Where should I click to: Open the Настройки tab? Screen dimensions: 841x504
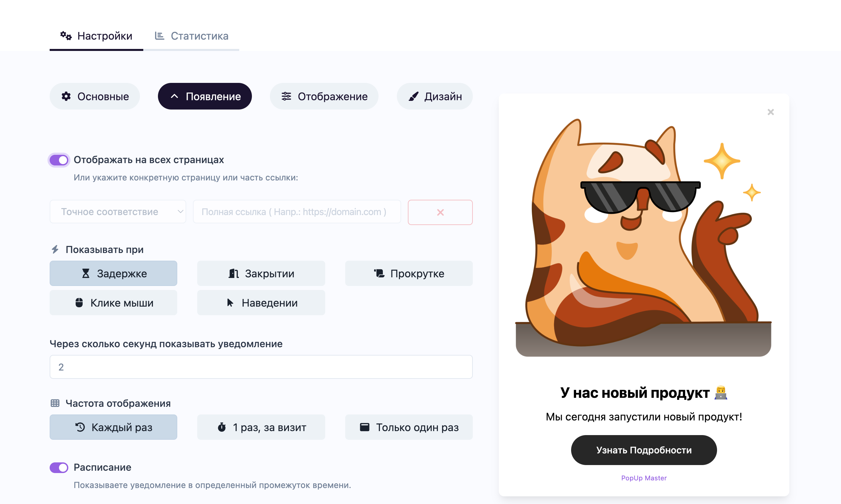tap(96, 36)
